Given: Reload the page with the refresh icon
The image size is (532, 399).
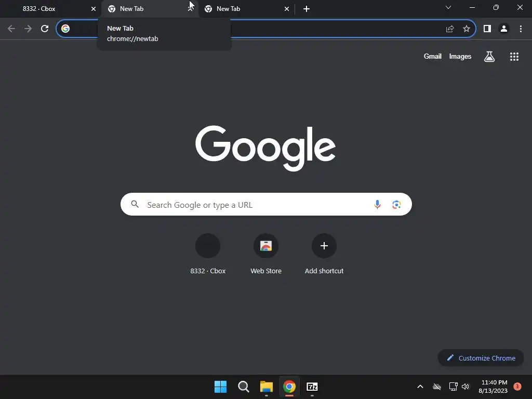Looking at the screenshot, I should pyautogui.click(x=45, y=29).
